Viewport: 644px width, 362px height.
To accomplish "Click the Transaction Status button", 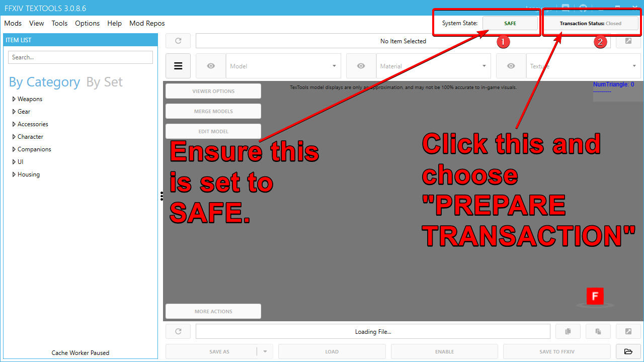I will tap(590, 24).
